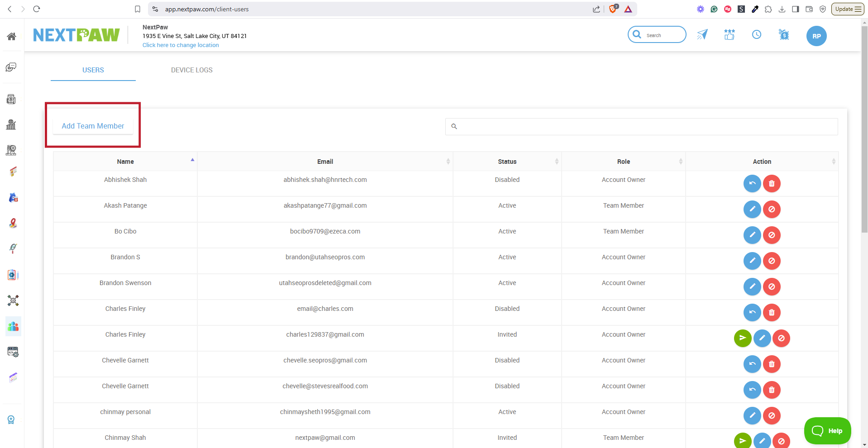The height and width of the screenshot is (448, 868).
Task: Delete user email@charles.com
Action: pyautogui.click(x=772, y=313)
